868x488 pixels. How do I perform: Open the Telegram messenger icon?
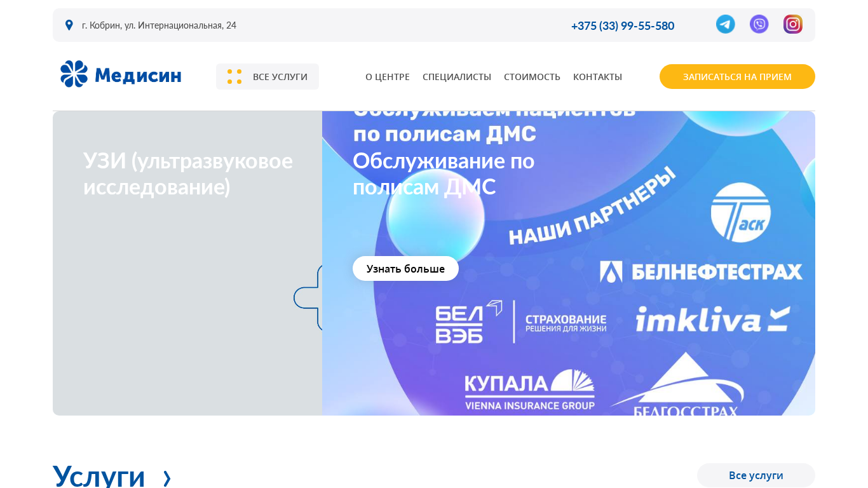coord(726,24)
